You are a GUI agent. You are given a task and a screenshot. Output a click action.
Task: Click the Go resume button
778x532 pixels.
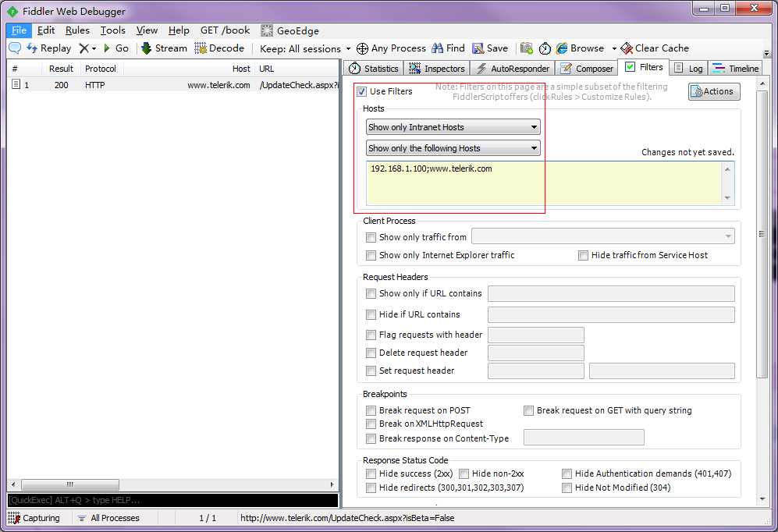click(116, 48)
